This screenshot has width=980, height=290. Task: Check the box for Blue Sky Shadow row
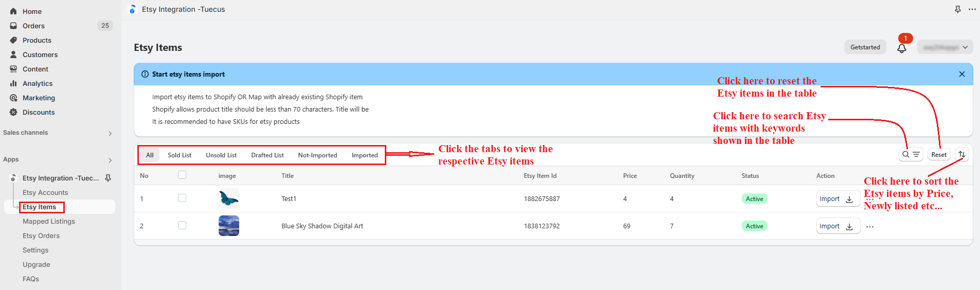pyautogui.click(x=182, y=225)
